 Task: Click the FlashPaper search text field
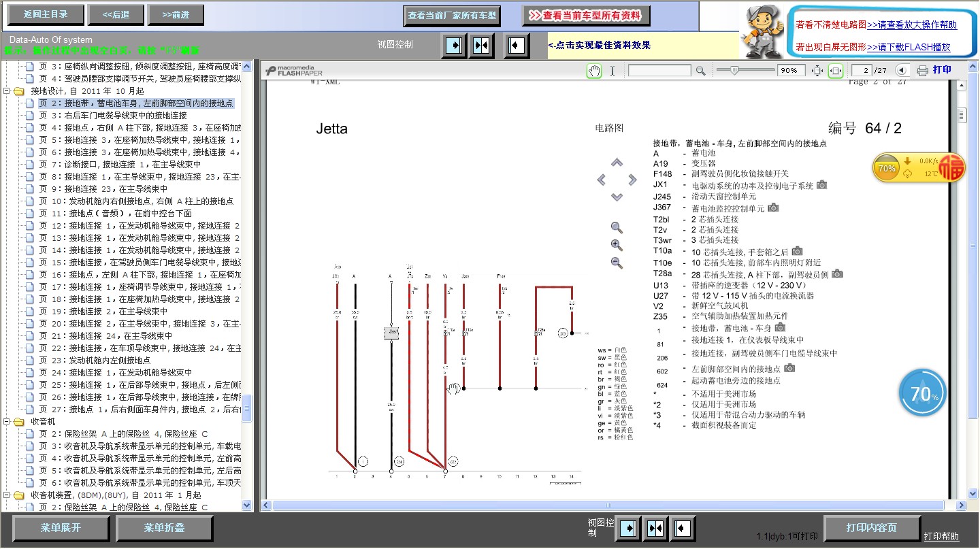tap(659, 70)
